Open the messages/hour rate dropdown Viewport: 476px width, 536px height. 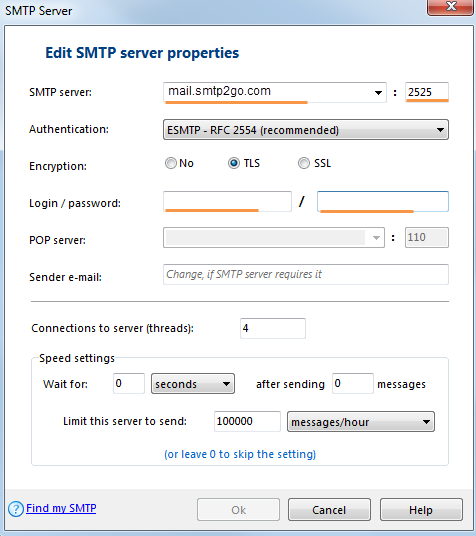361,421
